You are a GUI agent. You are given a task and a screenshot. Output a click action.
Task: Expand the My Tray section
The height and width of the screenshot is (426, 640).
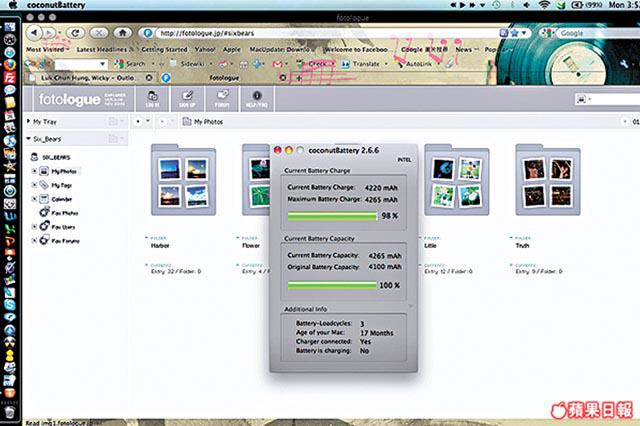pyautogui.click(x=28, y=121)
